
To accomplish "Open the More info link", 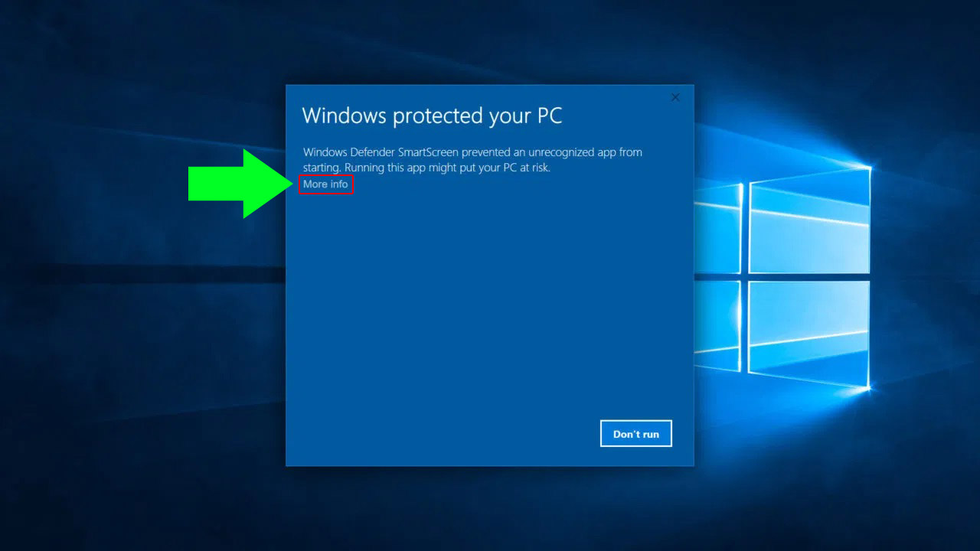I will click(x=325, y=184).
